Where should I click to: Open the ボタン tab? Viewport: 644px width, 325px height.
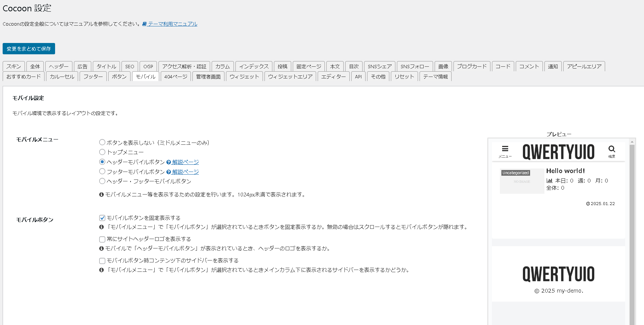(119, 77)
